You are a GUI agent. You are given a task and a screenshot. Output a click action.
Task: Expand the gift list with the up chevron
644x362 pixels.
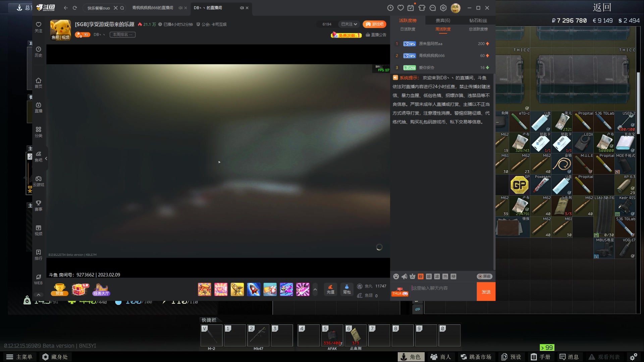(x=315, y=289)
